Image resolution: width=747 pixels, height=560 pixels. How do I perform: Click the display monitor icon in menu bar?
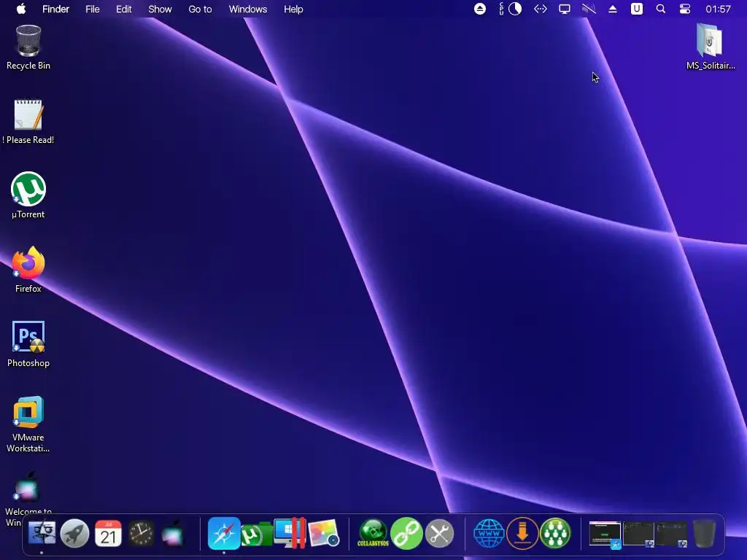[565, 9]
